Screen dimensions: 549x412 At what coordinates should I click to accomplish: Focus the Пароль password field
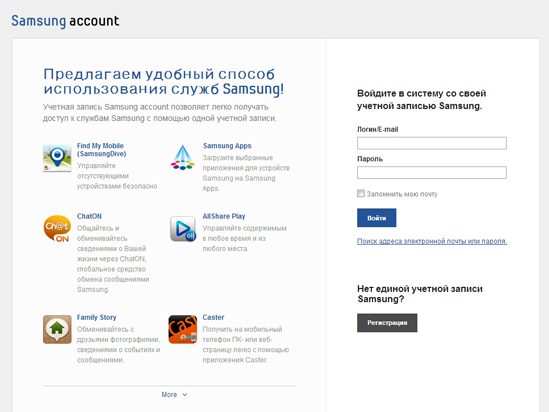click(x=432, y=173)
